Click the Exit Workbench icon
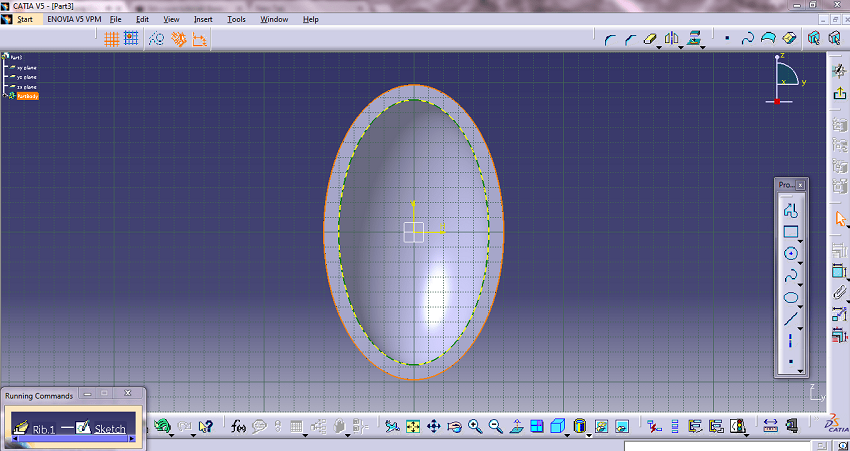Viewport: 850px width, 451px height. 840,93
